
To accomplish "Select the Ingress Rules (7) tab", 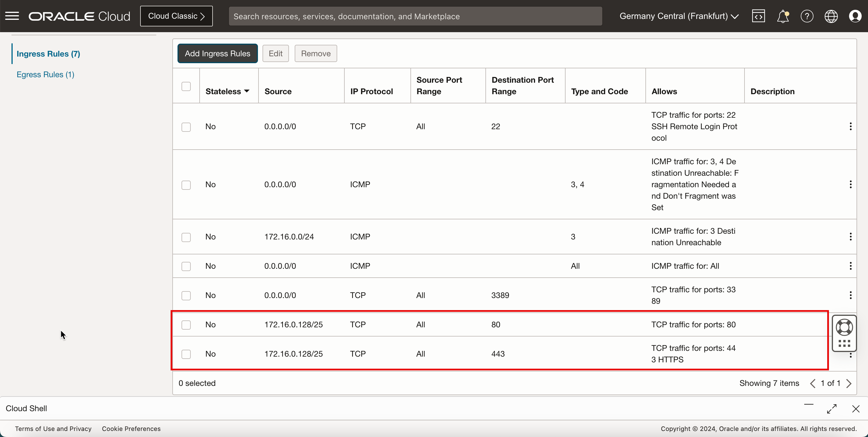I will click(48, 54).
